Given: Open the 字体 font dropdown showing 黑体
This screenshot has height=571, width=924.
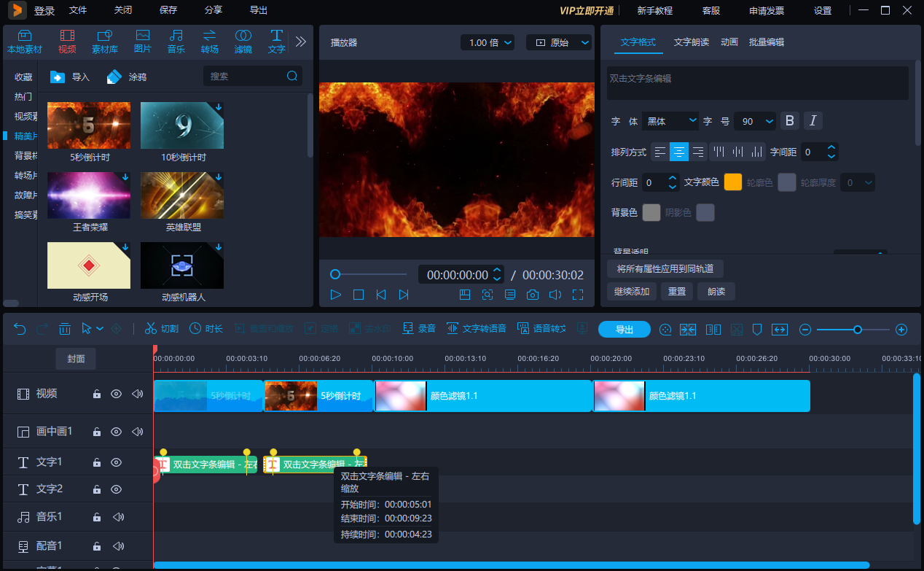Looking at the screenshot, I should click(670, 121).
